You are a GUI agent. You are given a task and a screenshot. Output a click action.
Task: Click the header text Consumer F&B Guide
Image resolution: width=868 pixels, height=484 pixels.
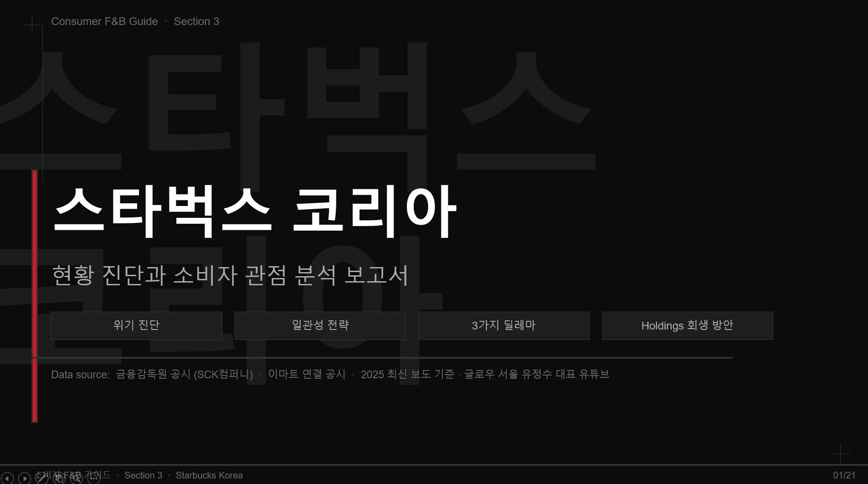click(x=104, y=21)
